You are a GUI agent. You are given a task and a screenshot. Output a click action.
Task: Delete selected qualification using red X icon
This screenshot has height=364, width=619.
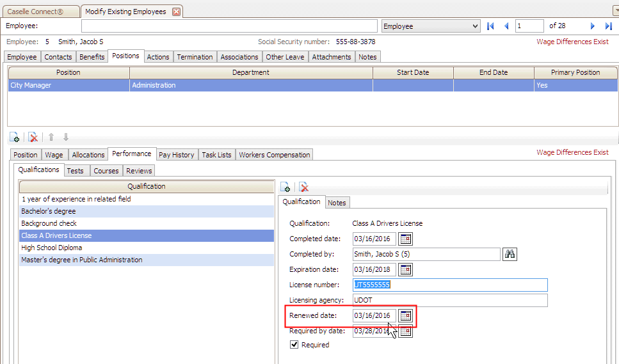pos(304,187)
